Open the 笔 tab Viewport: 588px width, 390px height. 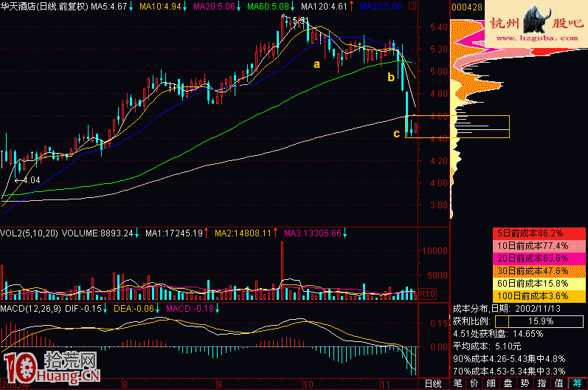tap(458, 383)
